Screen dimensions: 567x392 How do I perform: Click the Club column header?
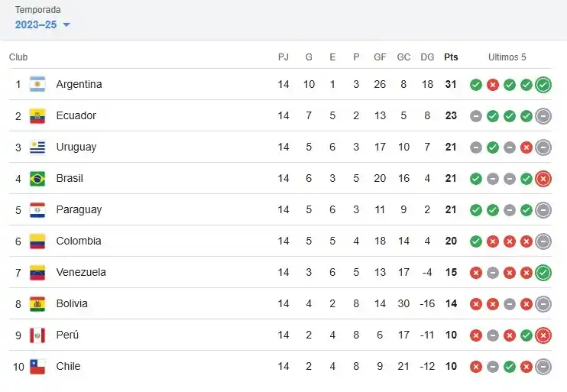18,57
